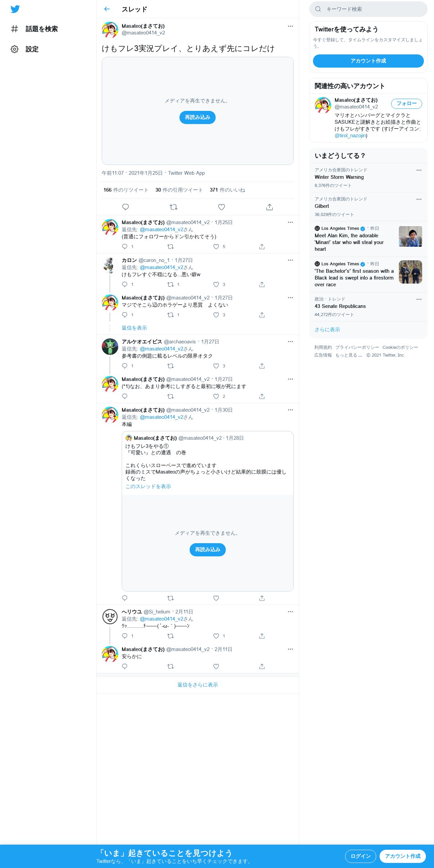
Task: Expand hidden replies via 返信を表示
Action: pyautogui.click(x=134, y=328)
